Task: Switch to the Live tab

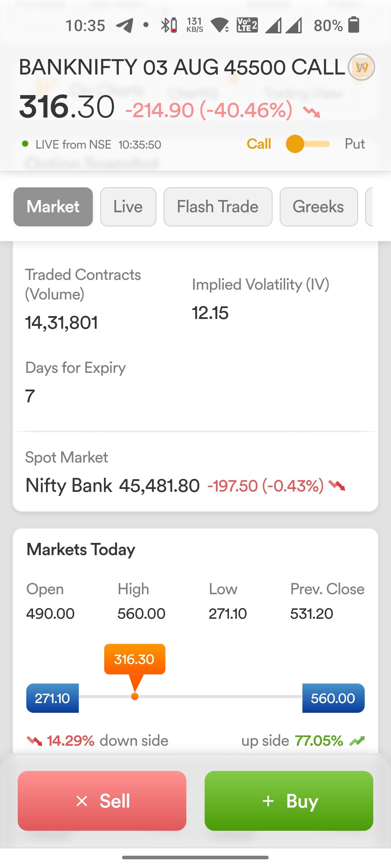Action: tap(128, 207)
